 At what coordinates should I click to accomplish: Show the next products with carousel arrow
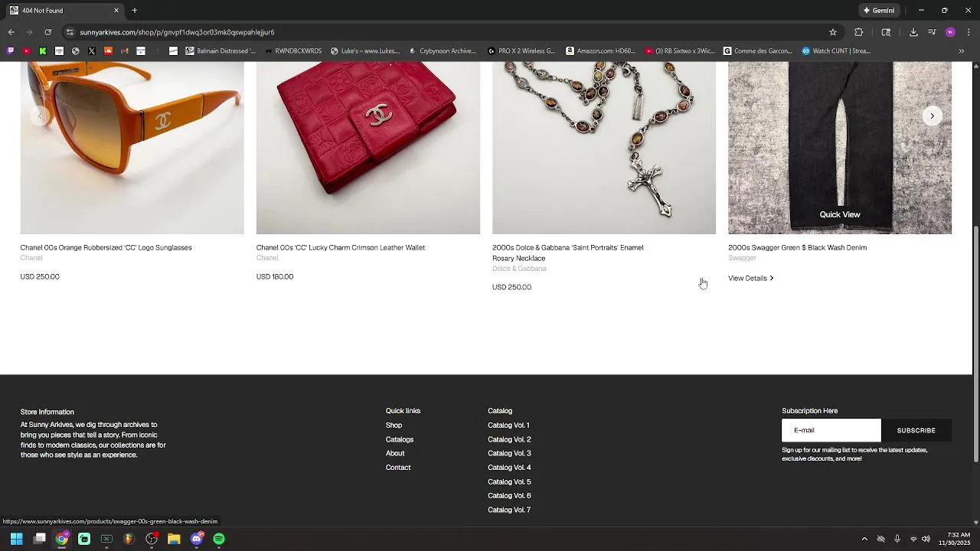click(932, 116)
